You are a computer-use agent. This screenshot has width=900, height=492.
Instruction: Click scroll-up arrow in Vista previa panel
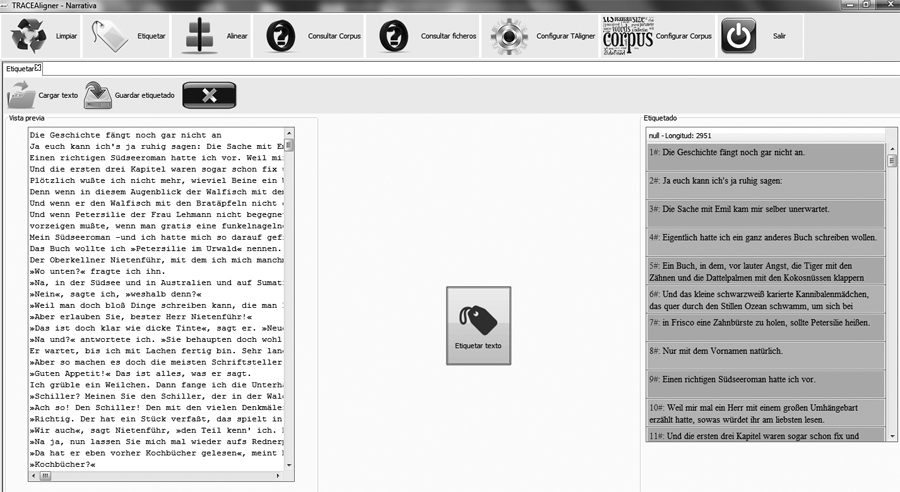click(289, 133)
